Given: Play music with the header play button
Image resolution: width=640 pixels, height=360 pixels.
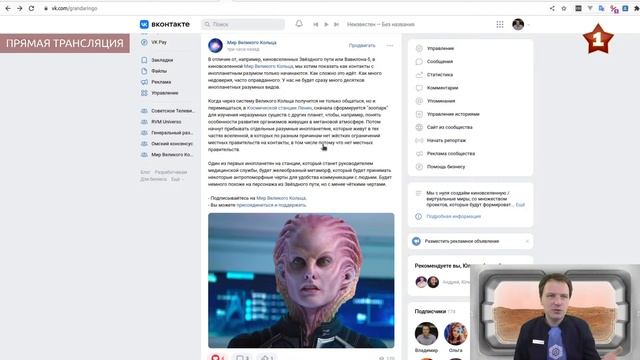Looking at the screenshot, I should (326, 24).
